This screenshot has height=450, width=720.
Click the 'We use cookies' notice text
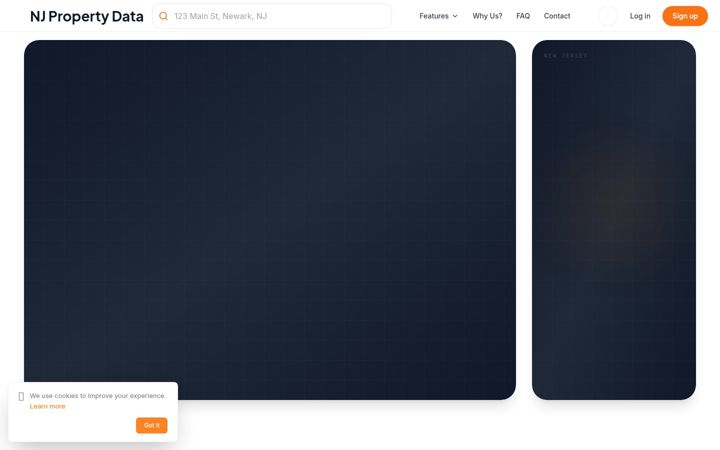tap(98, 395)
